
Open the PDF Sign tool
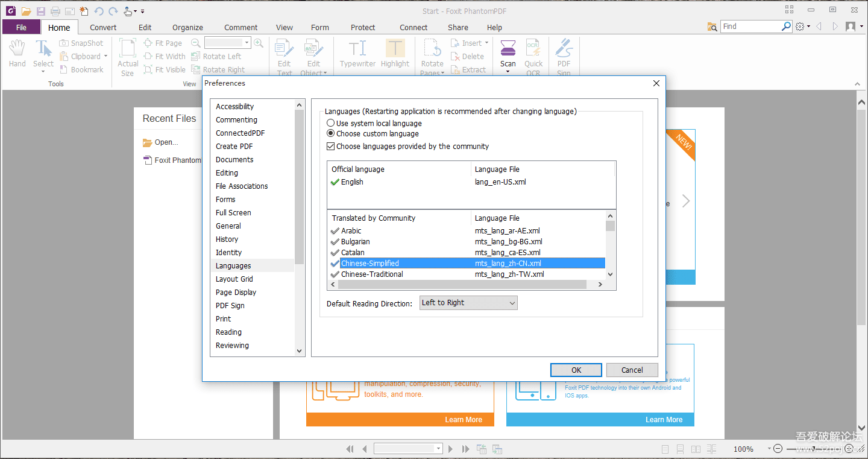coord(564,58)
